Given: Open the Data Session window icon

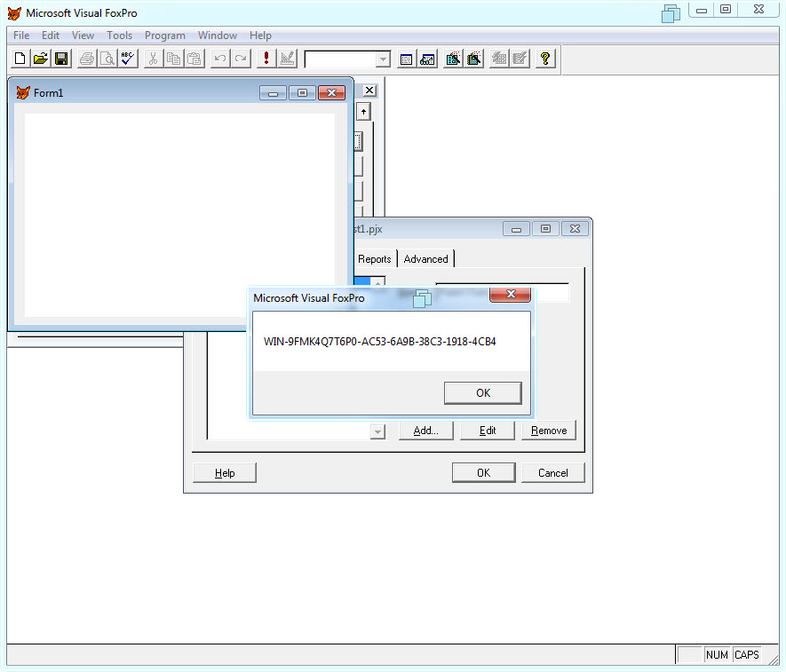Looking at the screenshot, I should pyautogui.click(x=427, y=59).
